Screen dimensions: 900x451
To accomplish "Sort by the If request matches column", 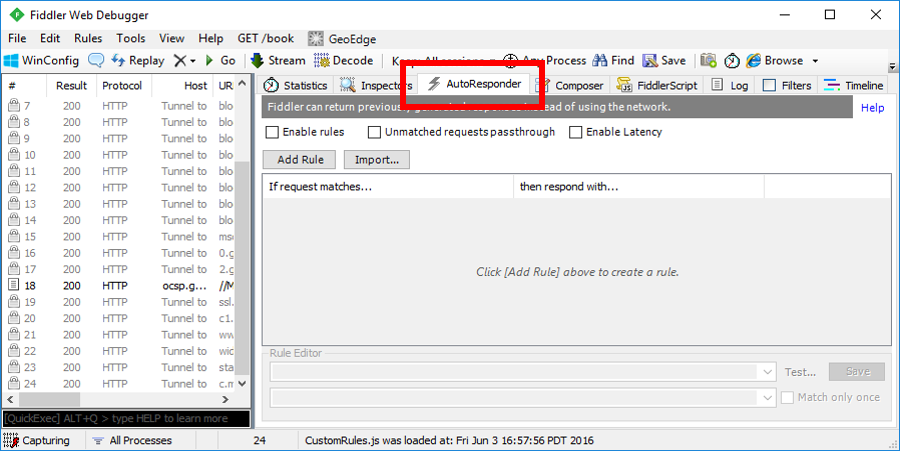I will click(x=388, y=186).
